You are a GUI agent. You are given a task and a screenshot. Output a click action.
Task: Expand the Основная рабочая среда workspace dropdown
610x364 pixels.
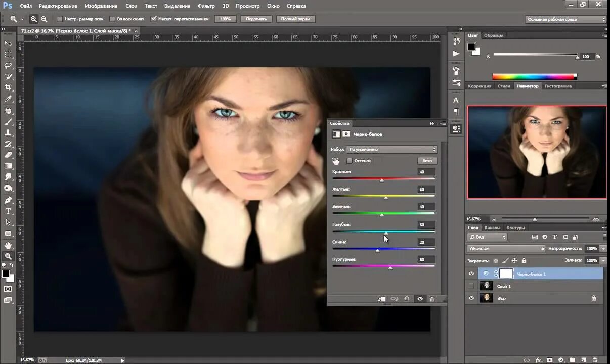[565, 19]
